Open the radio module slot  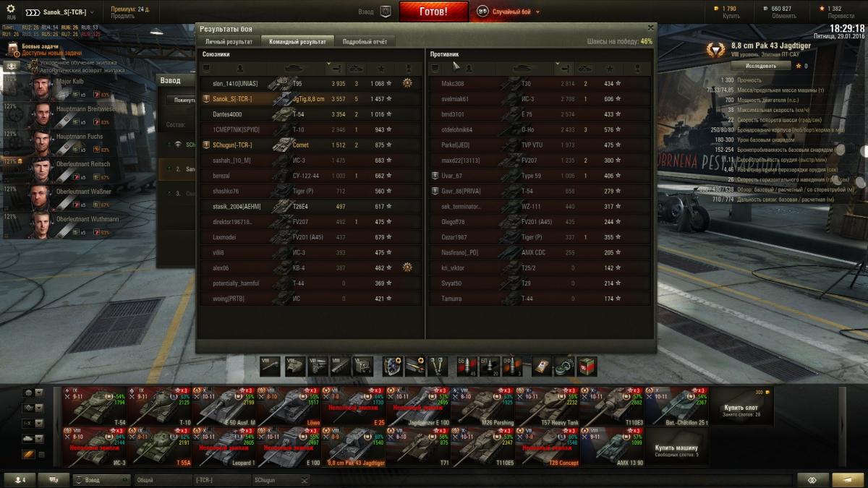(362, 366)
